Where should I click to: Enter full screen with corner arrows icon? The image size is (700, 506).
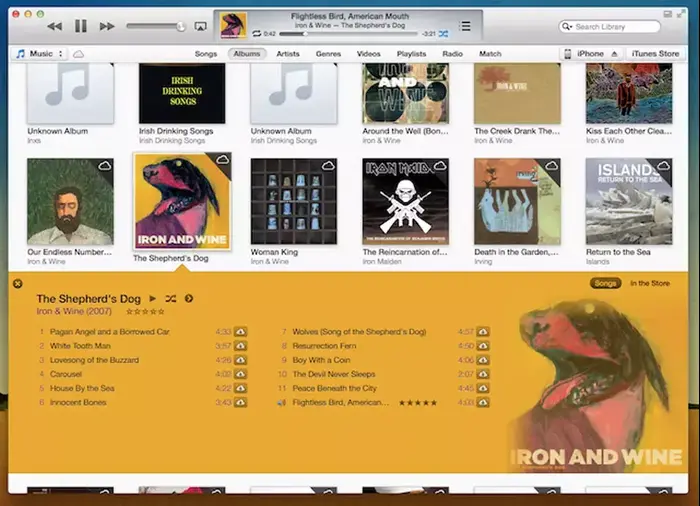click(680, 14)
